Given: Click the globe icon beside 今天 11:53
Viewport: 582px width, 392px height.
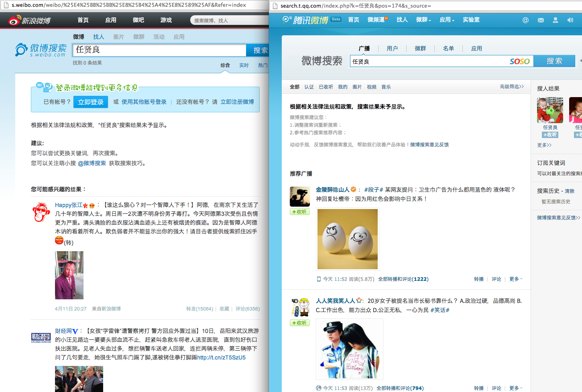Looking at the screenshot, I should (x=319, y=388).
